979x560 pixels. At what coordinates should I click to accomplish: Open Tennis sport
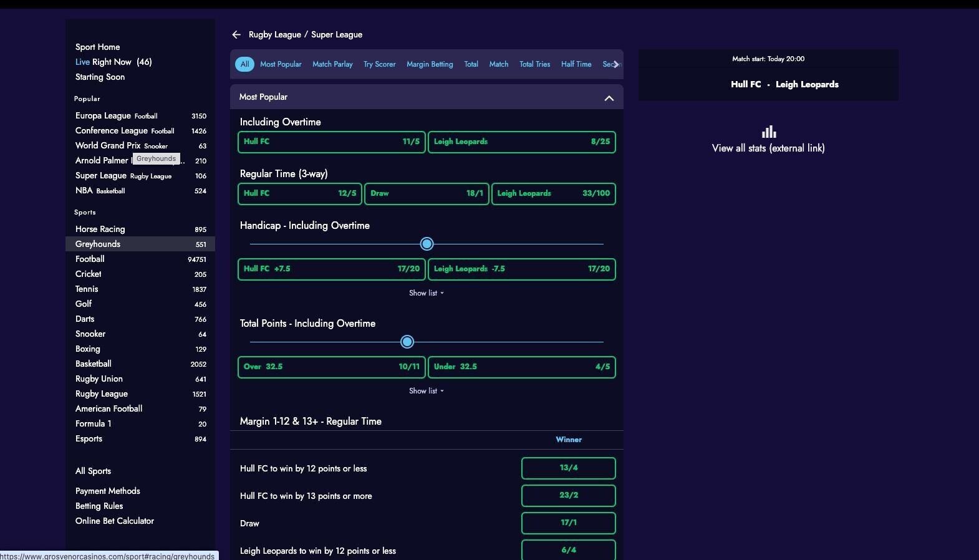(140, 289)
